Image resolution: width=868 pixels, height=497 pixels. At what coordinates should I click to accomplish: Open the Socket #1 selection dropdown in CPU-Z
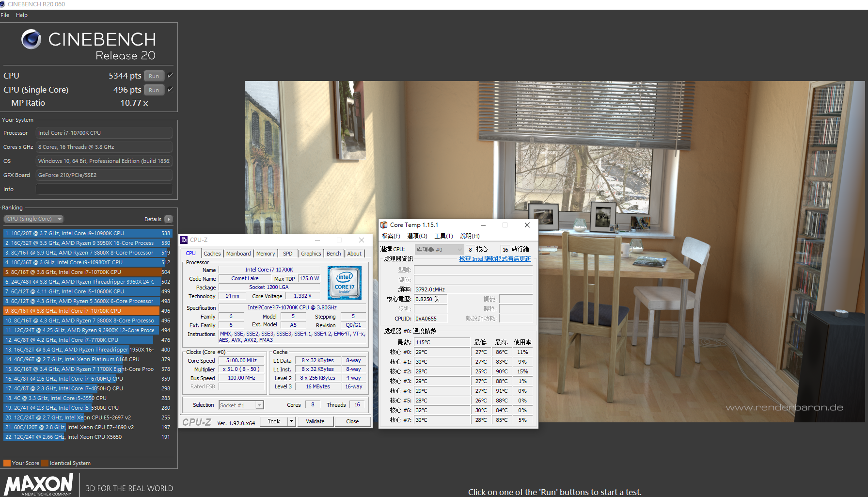tap(241, 405)
